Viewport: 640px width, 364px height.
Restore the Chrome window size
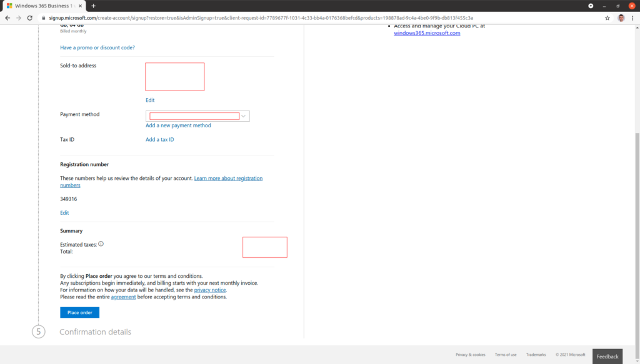click(618, 6)
